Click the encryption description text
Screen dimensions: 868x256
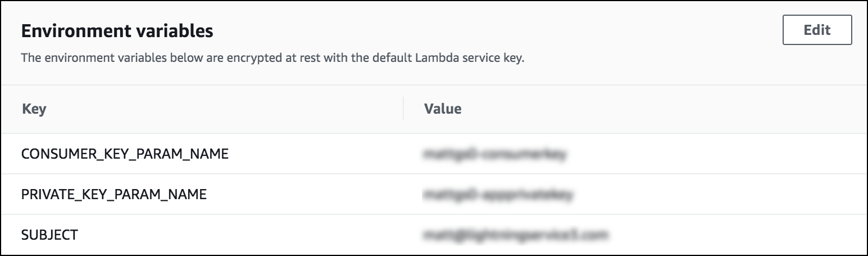[x=272, y=59]
